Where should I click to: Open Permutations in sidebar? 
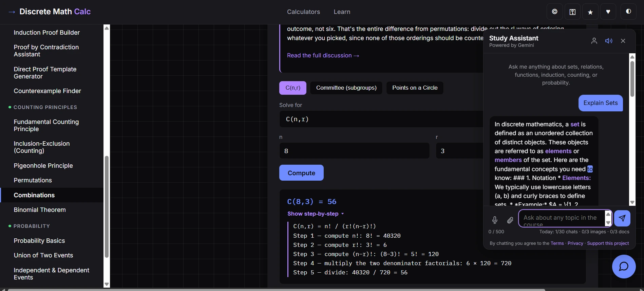click(x=33, y=180)
